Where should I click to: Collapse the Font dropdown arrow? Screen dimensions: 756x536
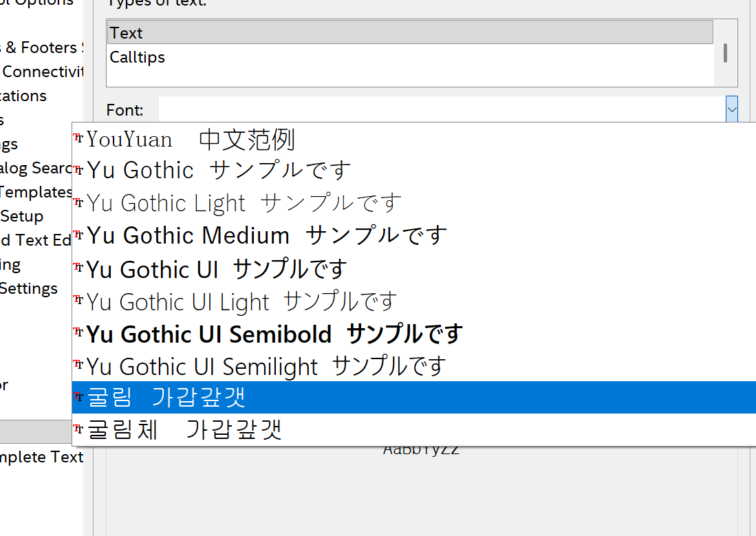click(x=732, y=109)
